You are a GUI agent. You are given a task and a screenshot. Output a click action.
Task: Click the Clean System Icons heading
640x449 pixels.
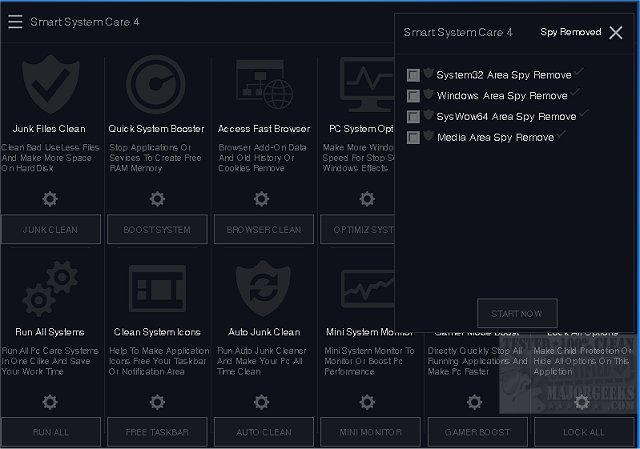click(x=157, y=332)
